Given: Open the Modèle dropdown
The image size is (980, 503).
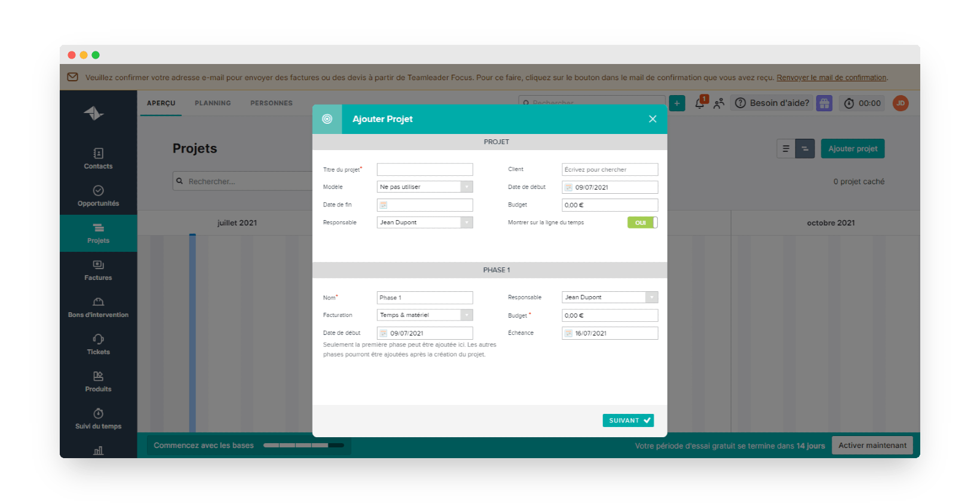Looking at the screenshot, I should (x=425, y=187).
